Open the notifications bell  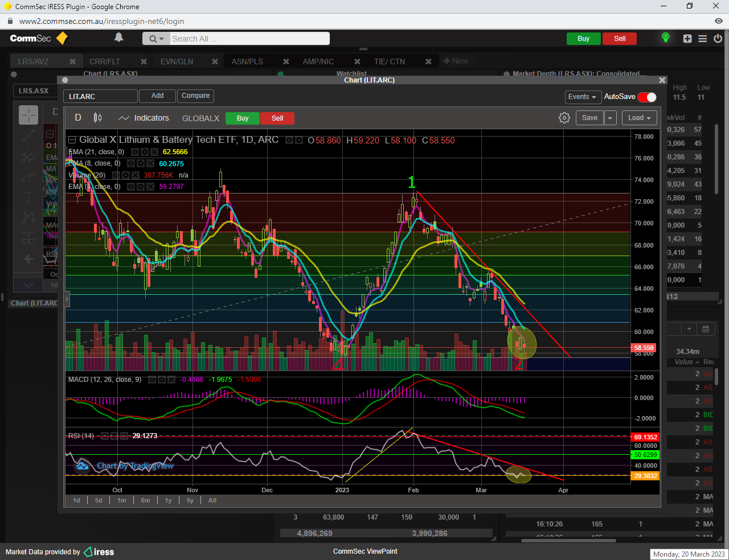pyautogui.click(x=118, y=38)
